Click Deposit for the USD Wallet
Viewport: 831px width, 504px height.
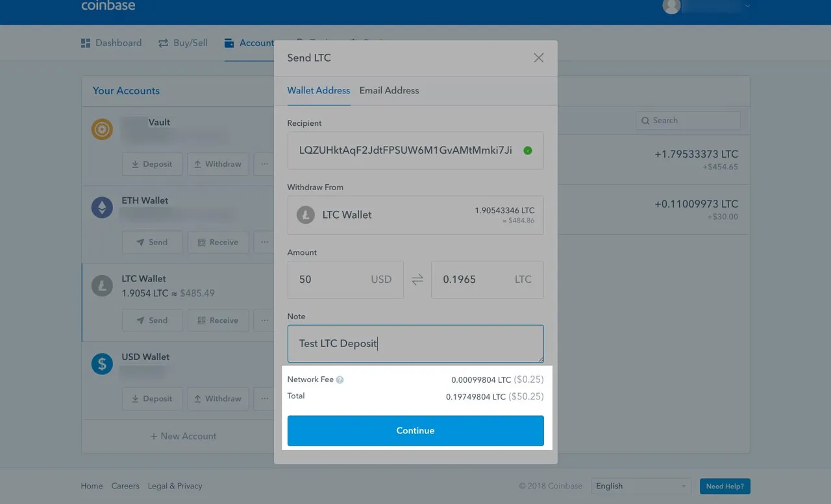[152, 399]
